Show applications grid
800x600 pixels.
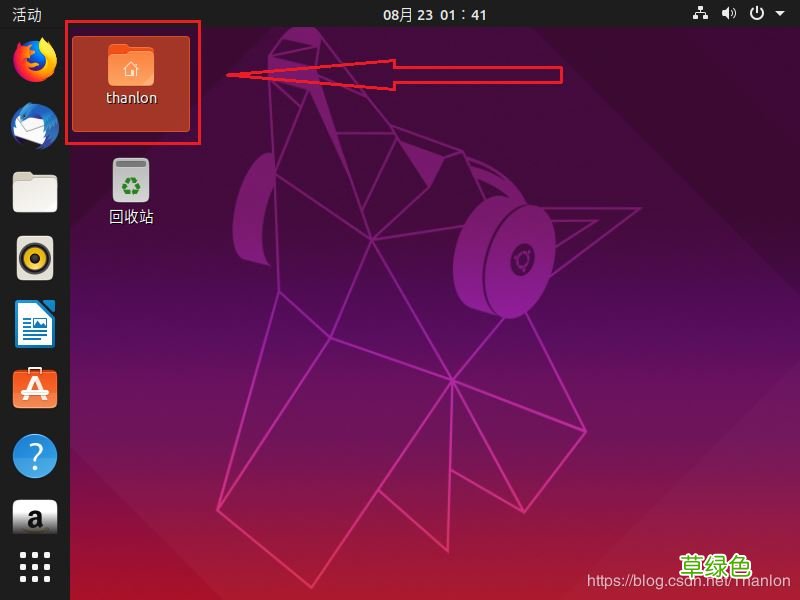[x=35, y=567]
